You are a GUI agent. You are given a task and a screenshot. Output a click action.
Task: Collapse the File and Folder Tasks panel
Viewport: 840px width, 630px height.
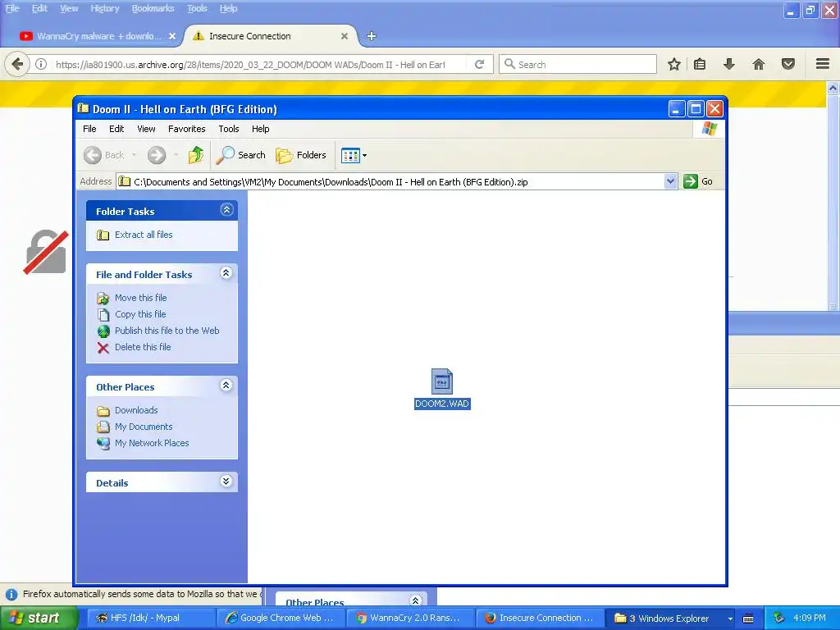coord(226,273)
